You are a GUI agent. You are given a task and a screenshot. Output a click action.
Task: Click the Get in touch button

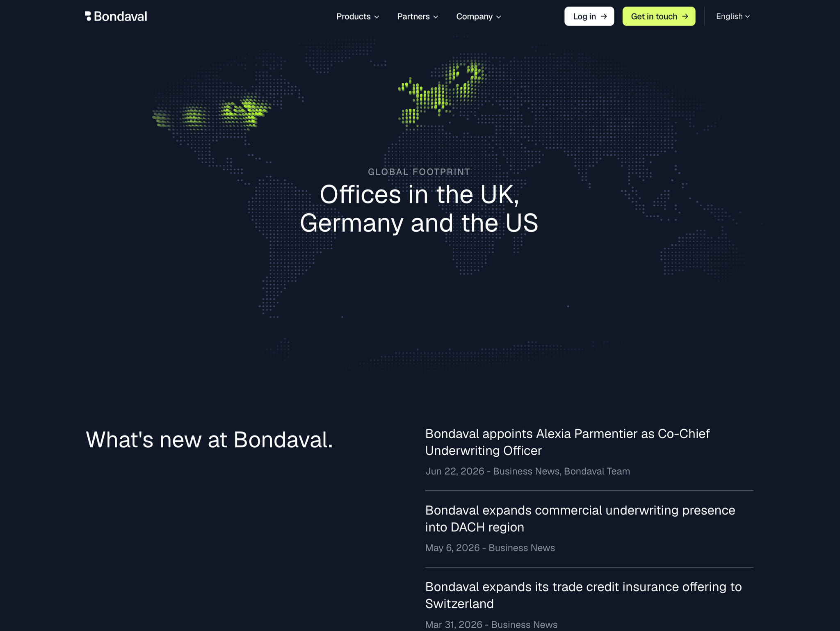(x=659, y=16)
